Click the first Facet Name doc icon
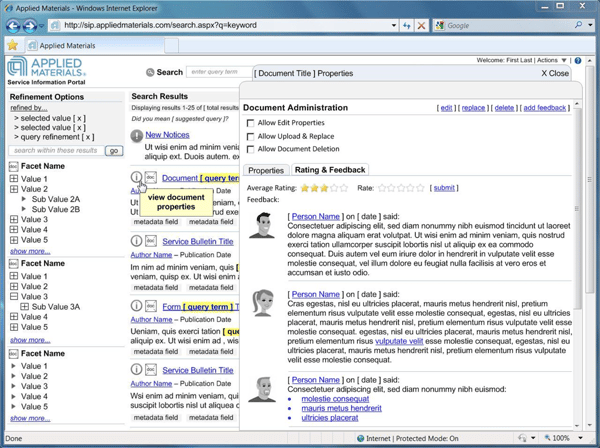The image size is (600, 448). [13, 166]
